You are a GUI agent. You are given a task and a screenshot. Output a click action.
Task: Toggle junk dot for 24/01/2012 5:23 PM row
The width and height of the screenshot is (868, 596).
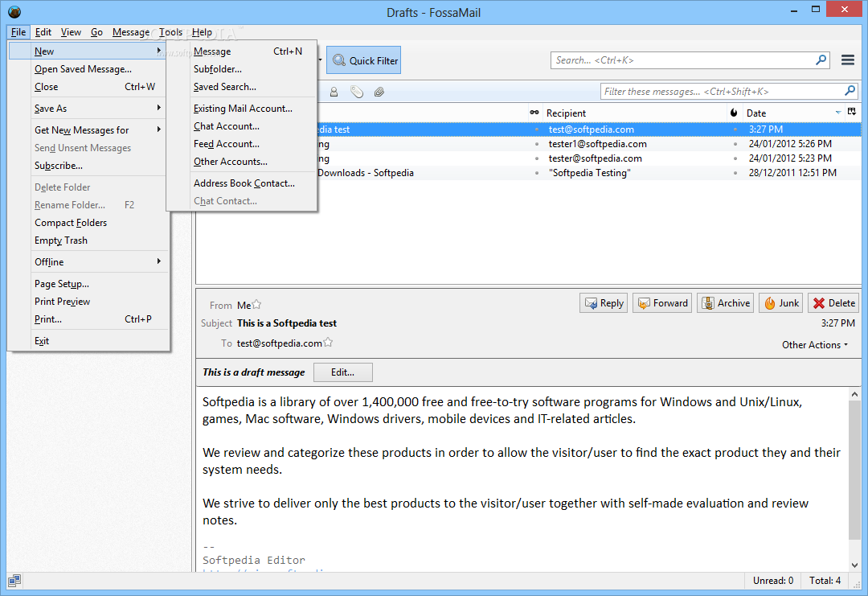pos(735,158)
